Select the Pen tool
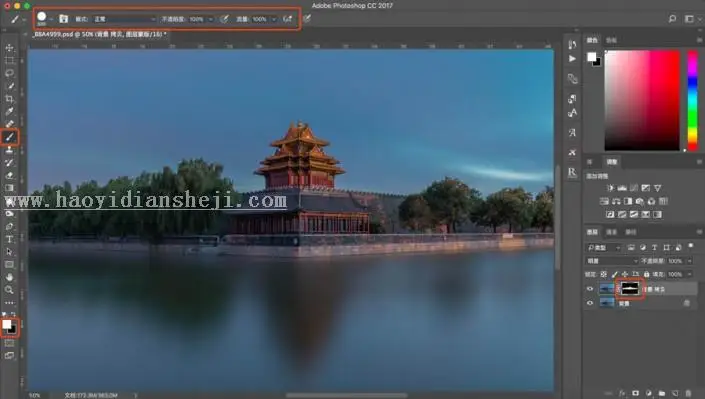The image size is (705, 399). click(9, 226)
